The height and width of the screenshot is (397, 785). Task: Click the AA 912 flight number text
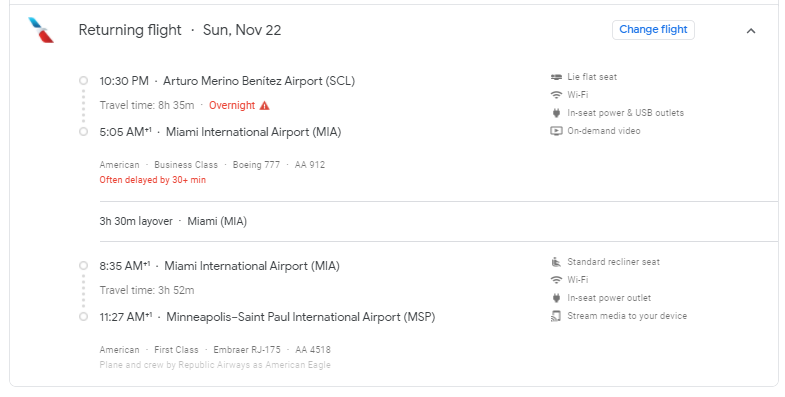pyautogui.click(x=310, y=165)
